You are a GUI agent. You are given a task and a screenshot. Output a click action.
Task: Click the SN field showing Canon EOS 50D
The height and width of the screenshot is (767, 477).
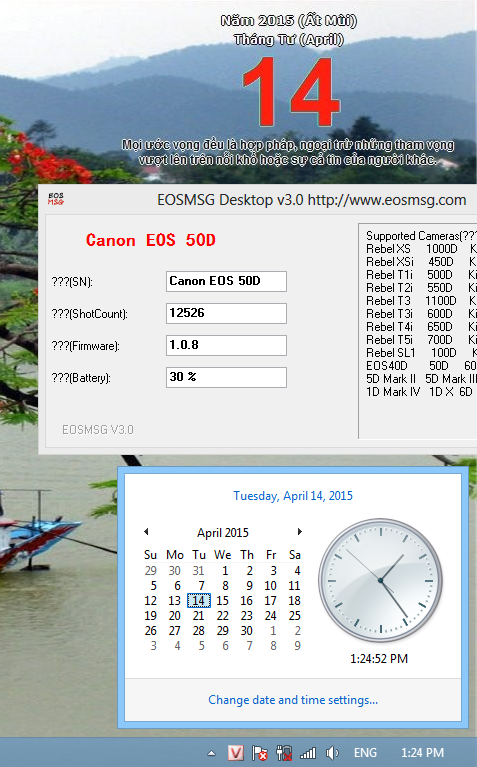point(226,281)
